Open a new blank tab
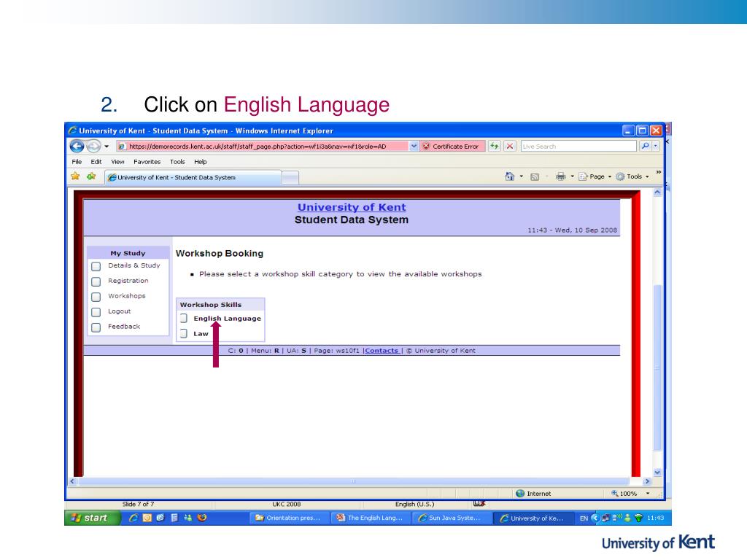747x560 pixels. (290, 178)
